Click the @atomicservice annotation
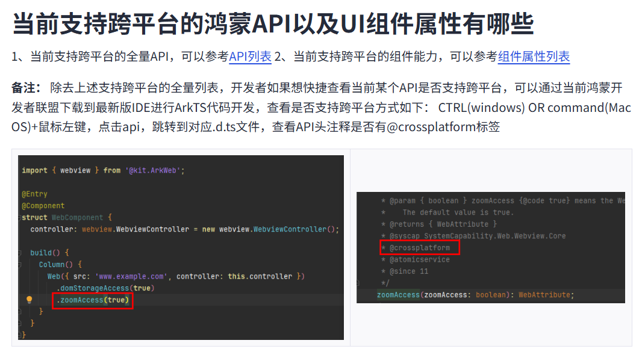Screen dimensions: 642x364 (x=419, y=259)
